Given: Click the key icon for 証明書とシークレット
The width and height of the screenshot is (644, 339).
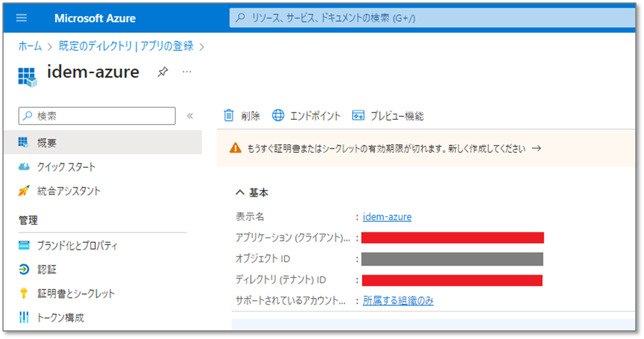Looking at the screenshot, I should tap(24, 293).
